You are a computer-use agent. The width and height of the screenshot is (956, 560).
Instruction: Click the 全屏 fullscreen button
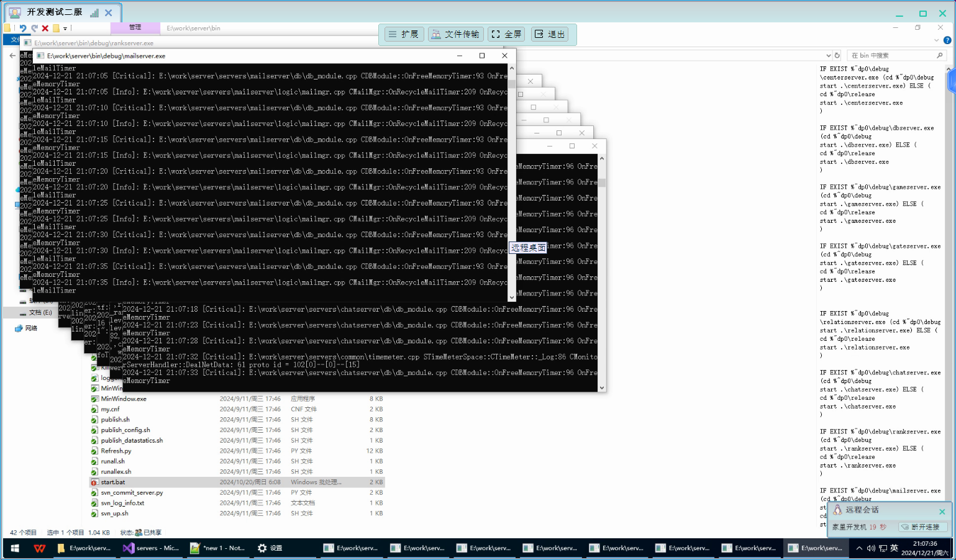[x=506, y=34]
